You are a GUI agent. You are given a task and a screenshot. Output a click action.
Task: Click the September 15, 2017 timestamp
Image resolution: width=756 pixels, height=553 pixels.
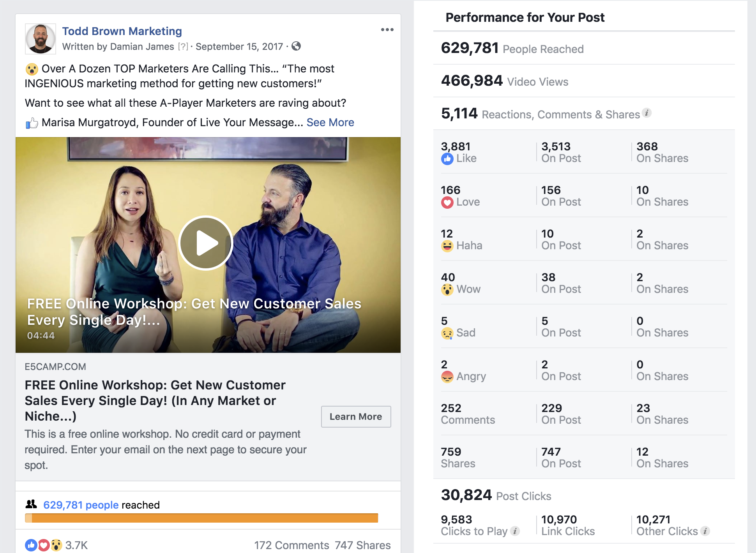click(239, 47)
